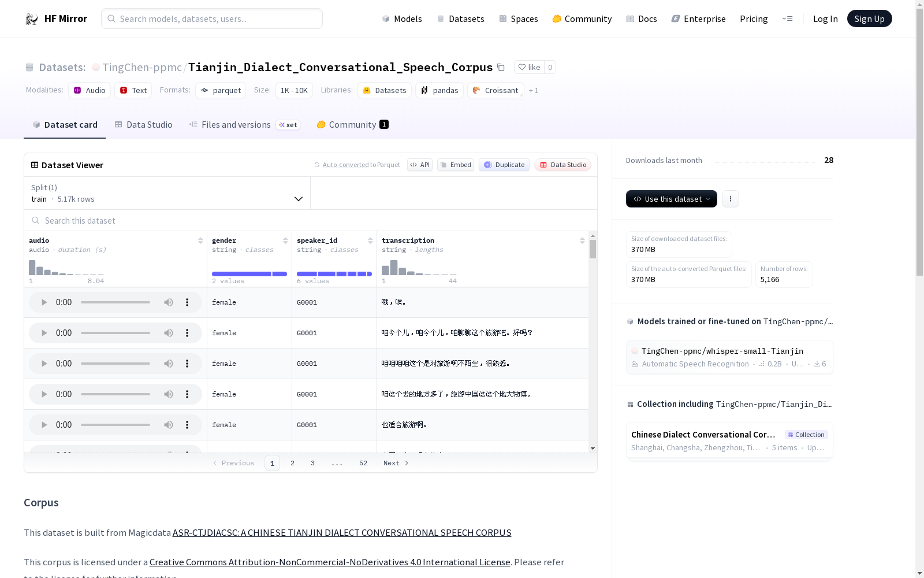The height and width of the screenshot is (578, 924).
Task: Open Community in the top navigation
Action: tap(582, 19)
